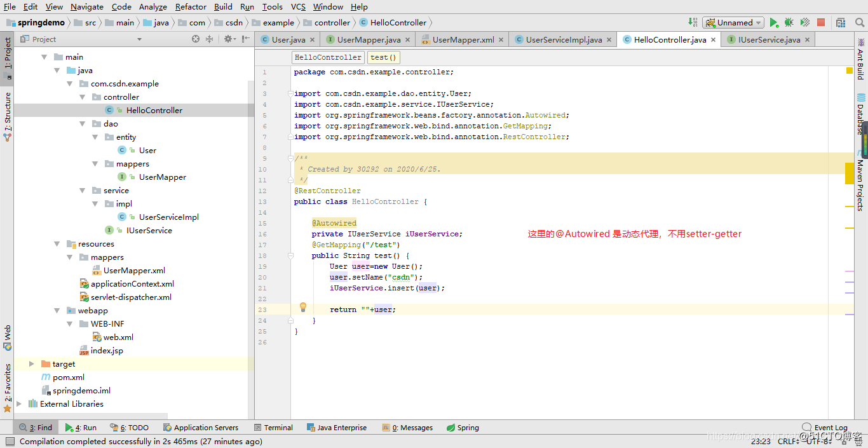Open the Application Servers tool window
This screenshot has width=868, height=448.
click(x=201, y=428)
